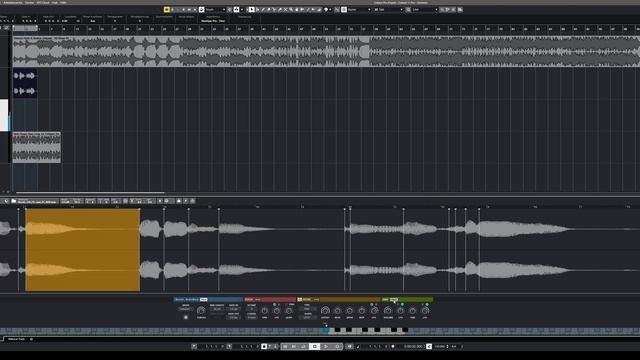Toggle the Filter section on/off icon
Image resolution: width=640 pixels, height=360 pixels.
click(300, 299)
